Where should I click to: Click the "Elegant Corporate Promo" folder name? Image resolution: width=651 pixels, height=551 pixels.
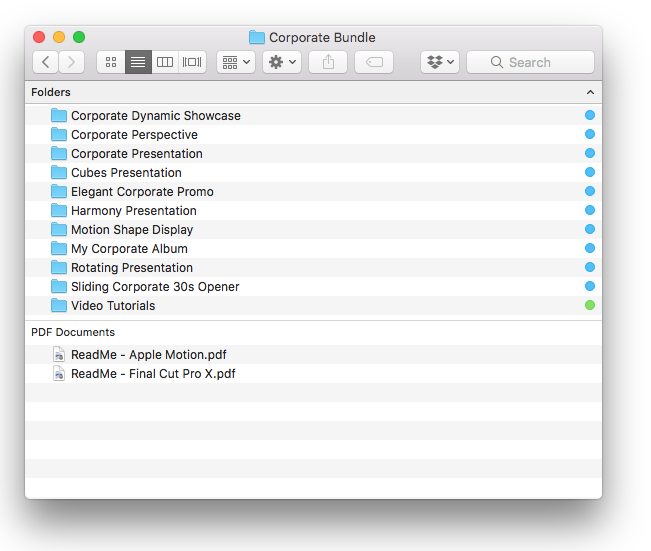(142, 192)
